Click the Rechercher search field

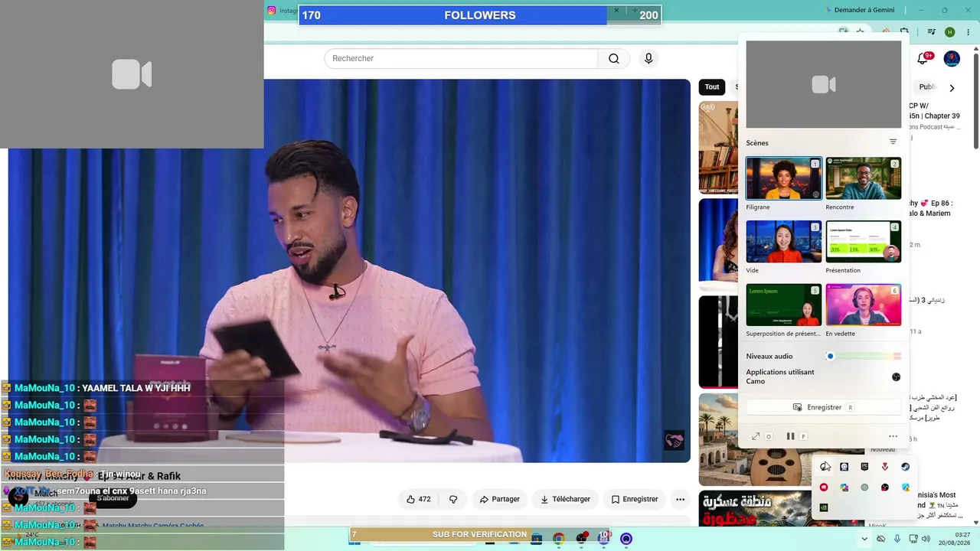461,59
